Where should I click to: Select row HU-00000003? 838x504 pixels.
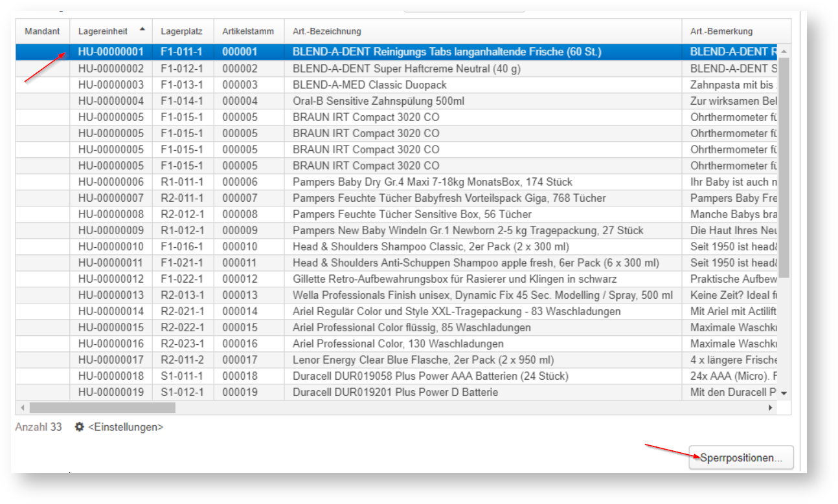pos(396,85)
